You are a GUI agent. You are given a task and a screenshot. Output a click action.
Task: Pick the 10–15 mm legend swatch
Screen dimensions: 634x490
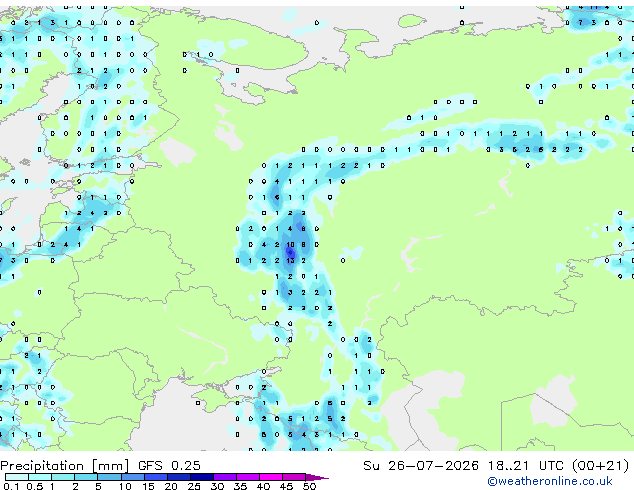coord(132,477)
